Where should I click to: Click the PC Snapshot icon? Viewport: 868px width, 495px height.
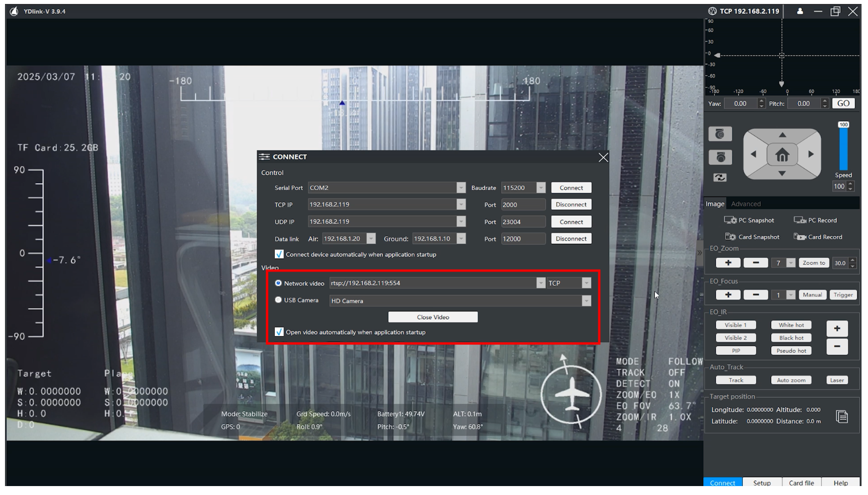coord(729,220)
